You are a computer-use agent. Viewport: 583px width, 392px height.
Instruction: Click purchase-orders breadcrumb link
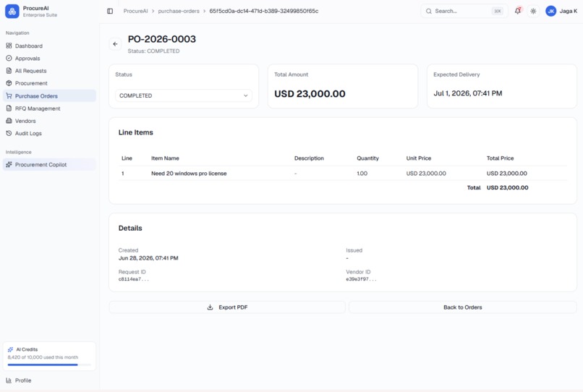click(x=179, y=11)
